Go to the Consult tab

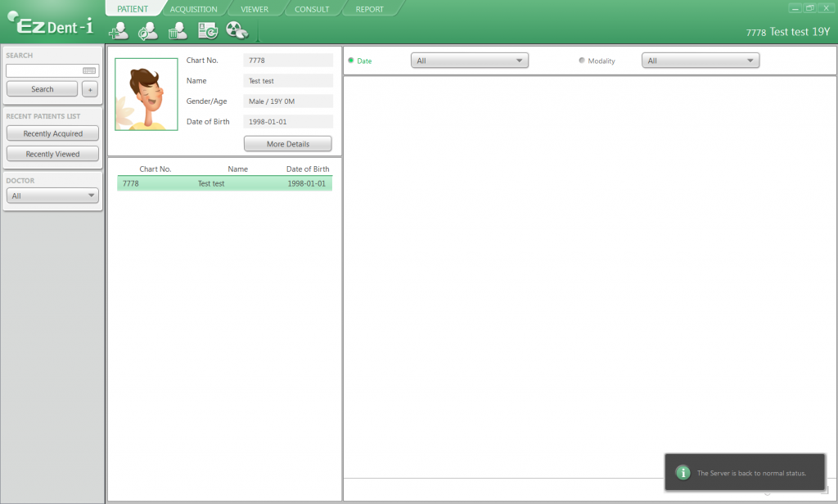click(312, 10)
